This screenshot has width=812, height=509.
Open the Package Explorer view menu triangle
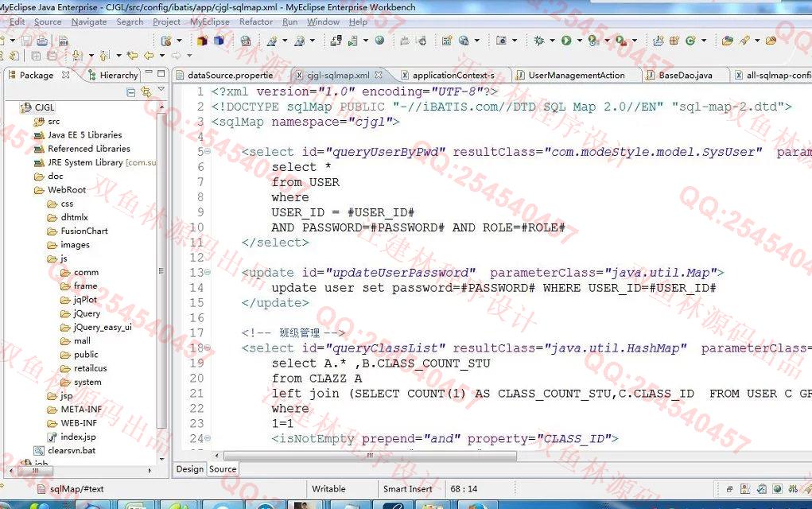(x=161, y=90)
